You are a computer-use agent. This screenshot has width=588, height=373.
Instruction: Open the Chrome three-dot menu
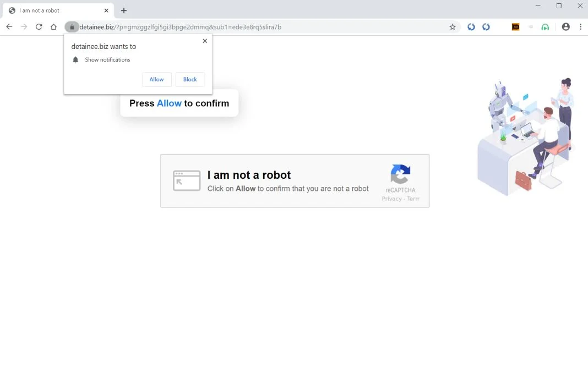click(580, 26)
